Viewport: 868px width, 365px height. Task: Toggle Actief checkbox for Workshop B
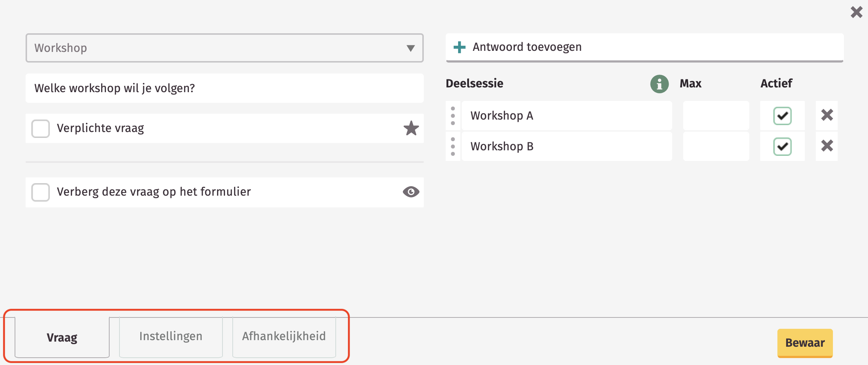click(x=782, y=147)
